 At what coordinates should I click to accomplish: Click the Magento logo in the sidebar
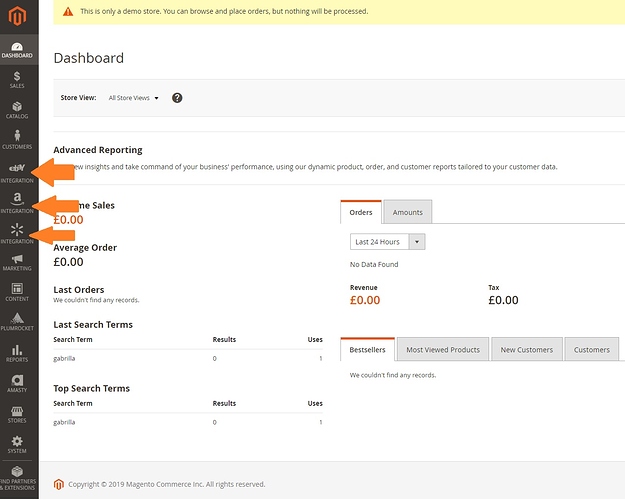18,16
